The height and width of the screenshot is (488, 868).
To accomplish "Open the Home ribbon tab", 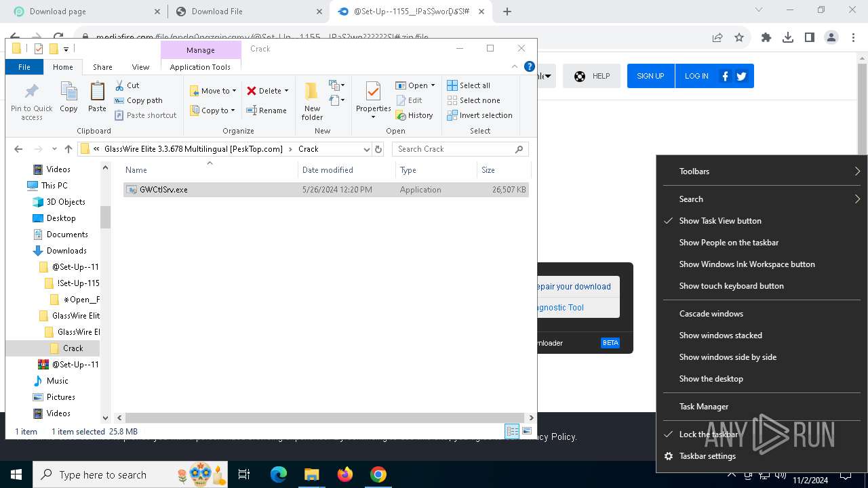I will [62, 67].
